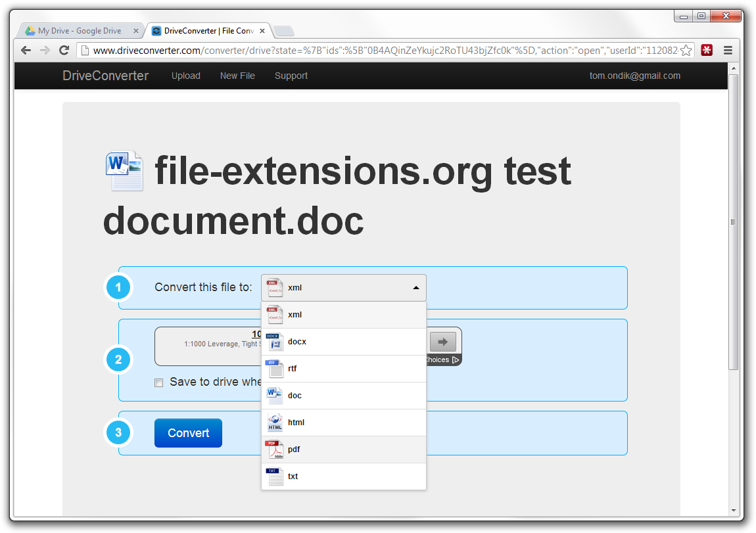Bookmark this page with the star icon
Screen dimensions: 756x533
(686, 50)
